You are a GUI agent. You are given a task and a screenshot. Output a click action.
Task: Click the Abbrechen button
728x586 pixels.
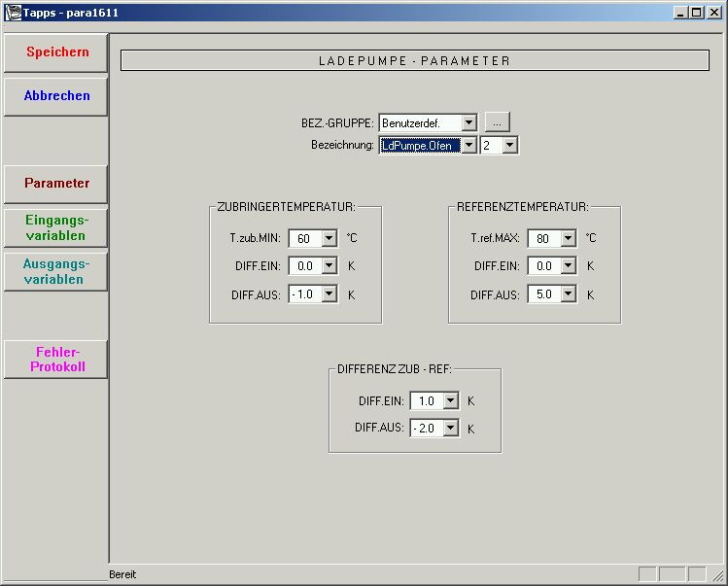pyautogui.click(x=56, y=96)
